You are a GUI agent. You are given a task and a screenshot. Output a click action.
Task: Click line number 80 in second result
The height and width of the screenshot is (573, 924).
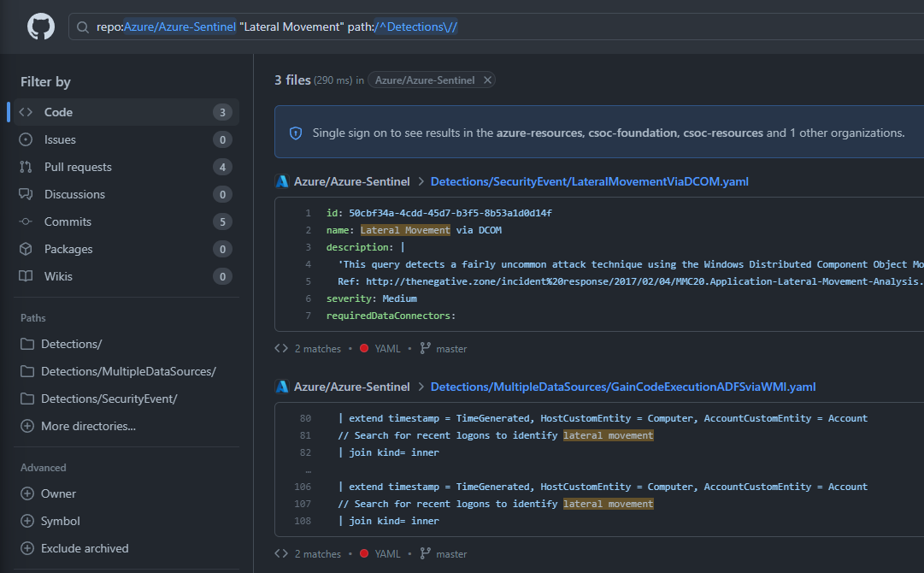pyautogui.click(x=305, y=418)
